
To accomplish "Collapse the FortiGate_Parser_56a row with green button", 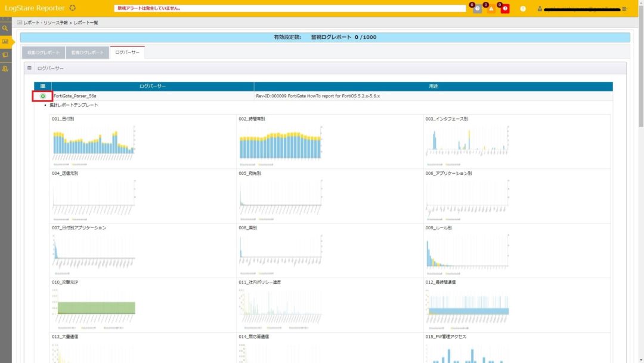I will (43, 96).
